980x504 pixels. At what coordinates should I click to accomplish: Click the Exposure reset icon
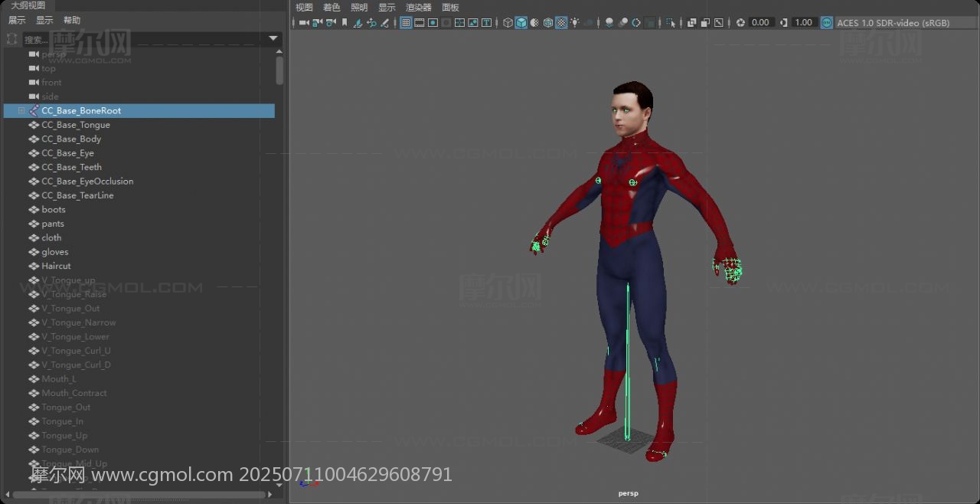point(740,23)
